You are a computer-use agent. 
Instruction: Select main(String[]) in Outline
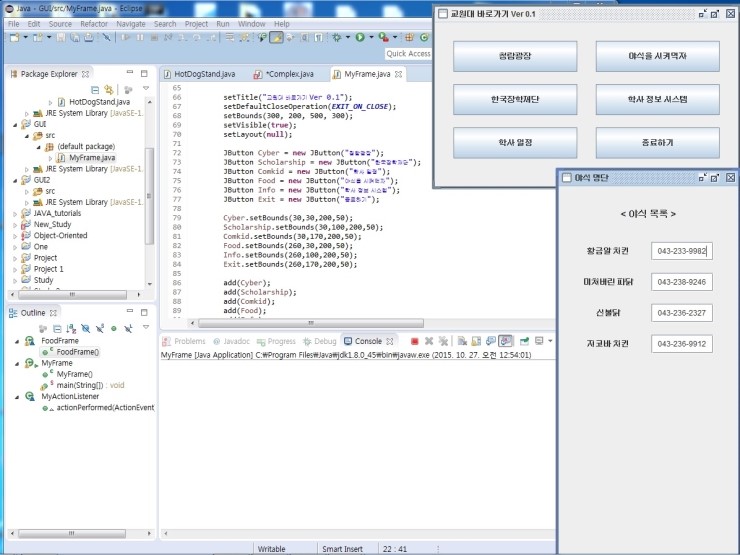click(x=84, y=386)
